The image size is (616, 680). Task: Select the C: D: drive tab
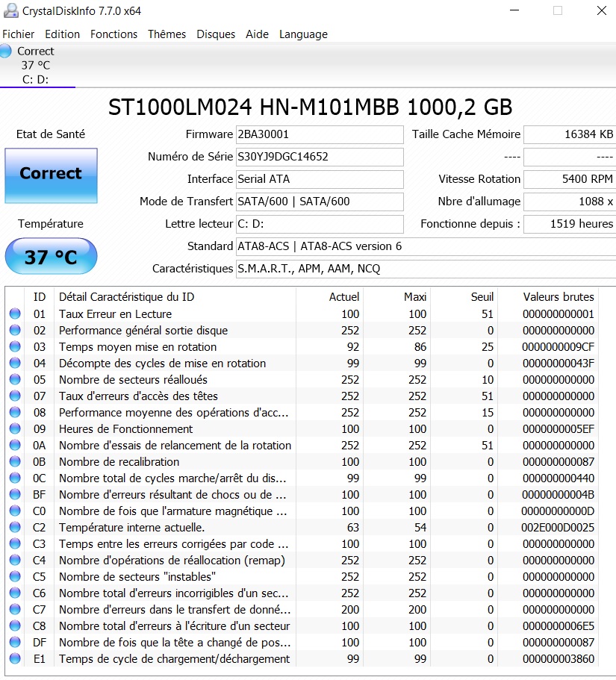coord(37,65)
